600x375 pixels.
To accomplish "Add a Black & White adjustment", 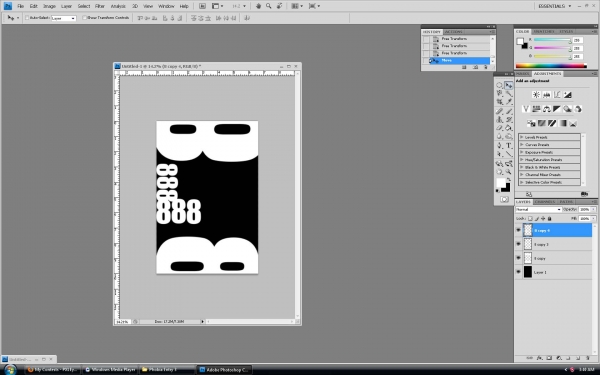I will point(557,109).
